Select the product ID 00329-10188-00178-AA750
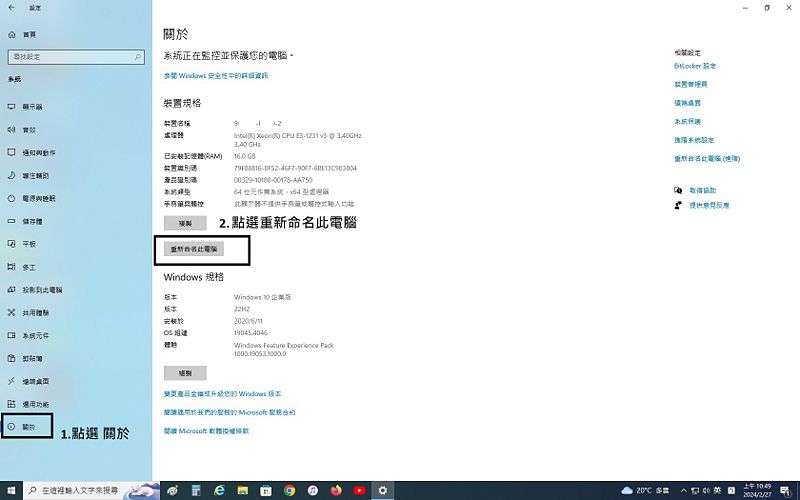 [273, 180]
